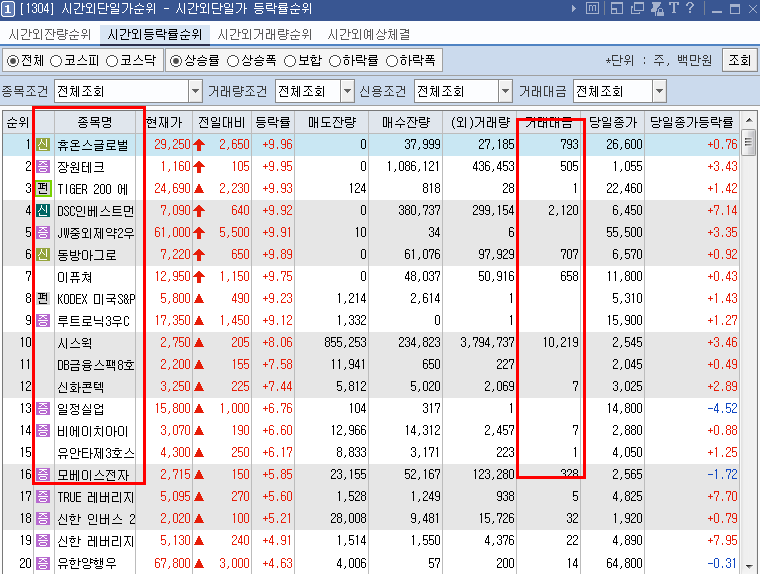The width and height of the screenshot is (760, 574).
Task: Open the 종목조건 dropdown
Action: (x=195, y=91)
